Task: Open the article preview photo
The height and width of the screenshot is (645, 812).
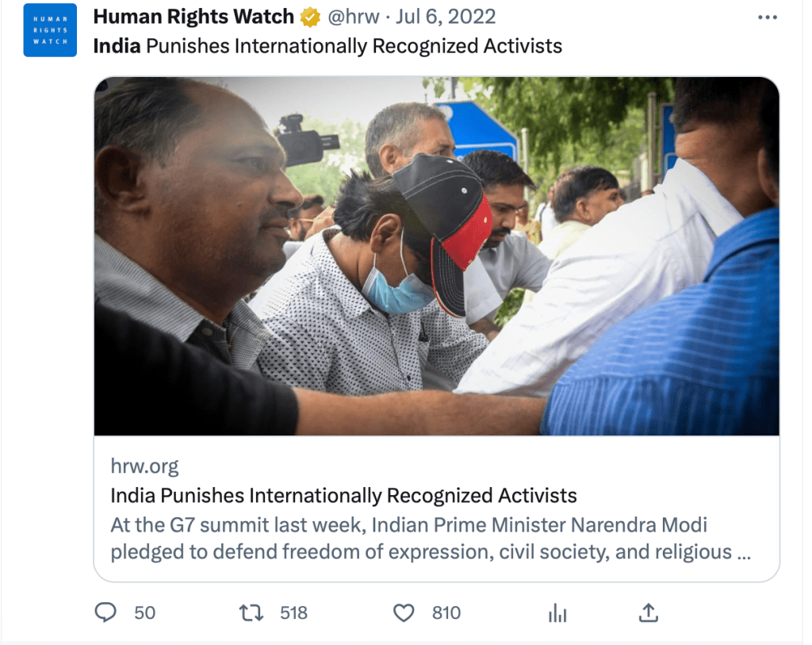Action: click(437, 256)
